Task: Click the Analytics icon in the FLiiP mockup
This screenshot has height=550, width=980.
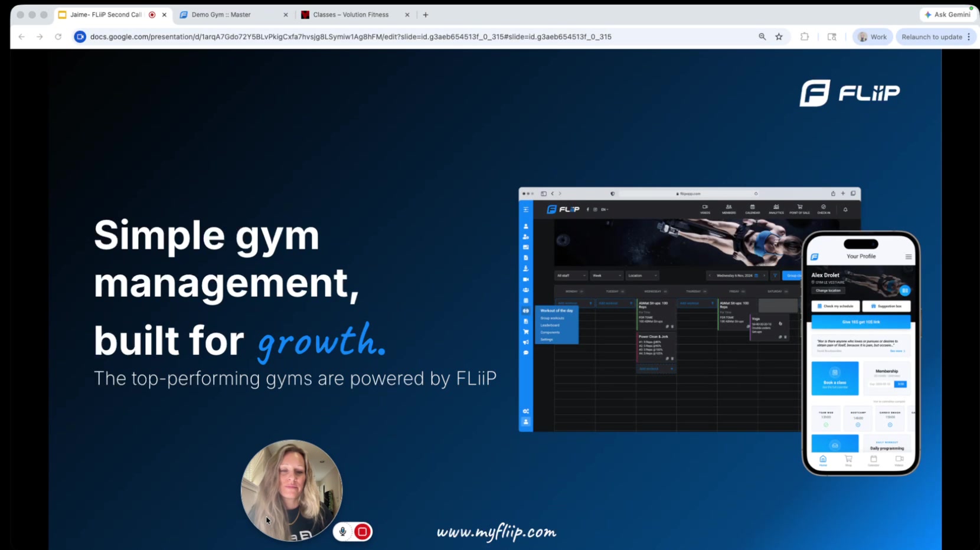Action: 776,209
